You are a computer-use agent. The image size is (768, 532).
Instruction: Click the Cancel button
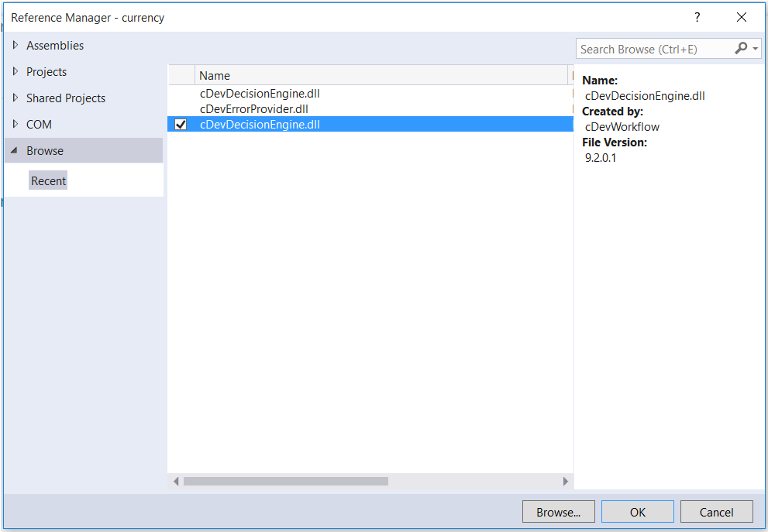tap(716, 511)
